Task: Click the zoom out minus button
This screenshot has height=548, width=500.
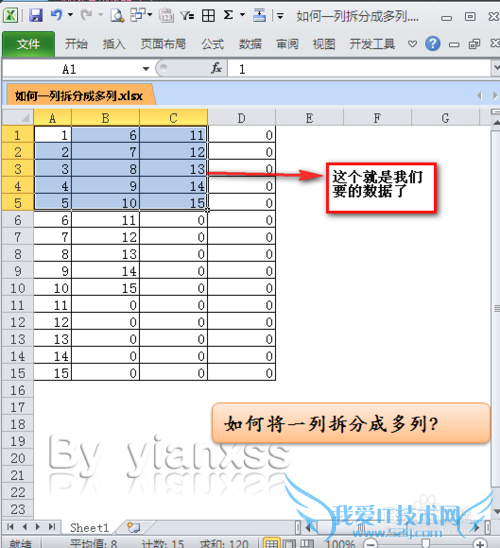Action: [x=370, y=544]
